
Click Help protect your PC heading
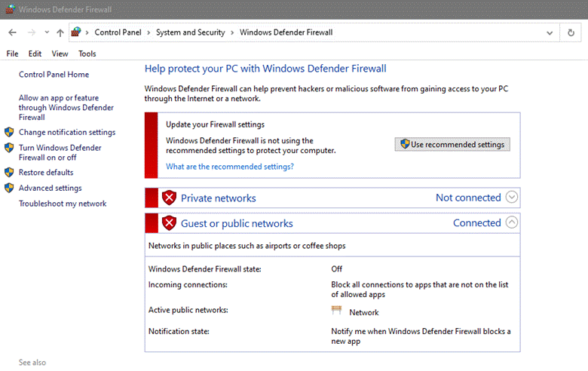point(265,69)
